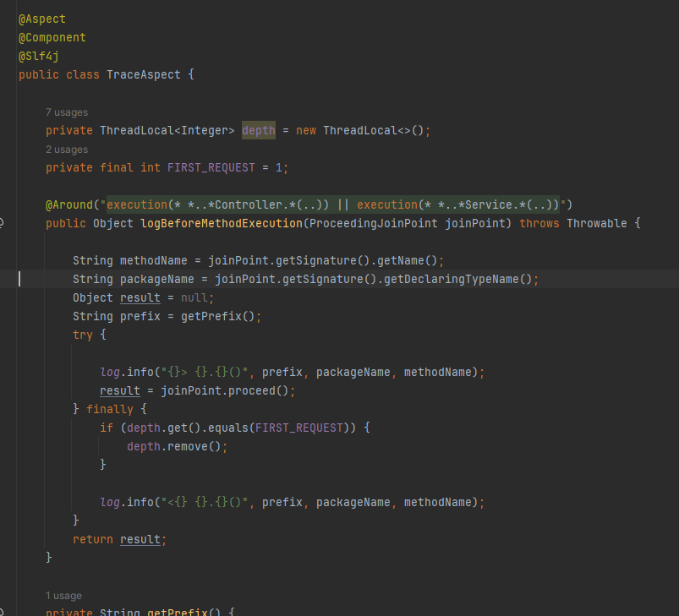Click the @Aspect annotation
The image size is (679, 616).
pos(42,19)
